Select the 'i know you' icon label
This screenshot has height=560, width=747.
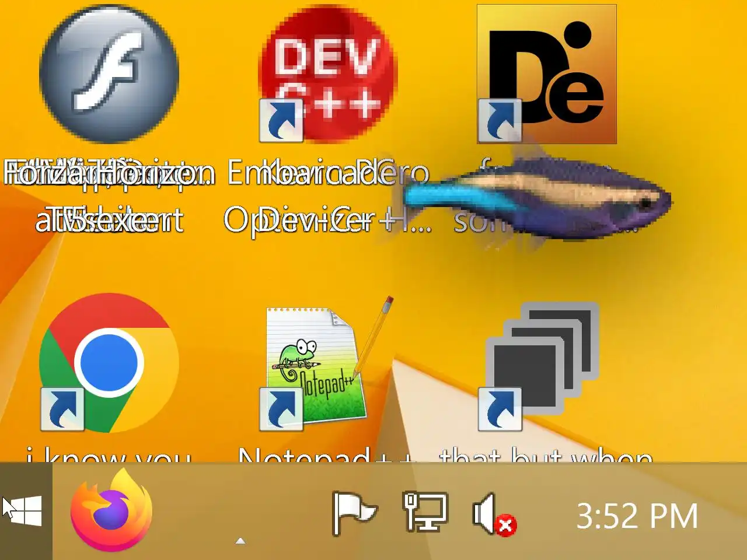tap(109, 455)
